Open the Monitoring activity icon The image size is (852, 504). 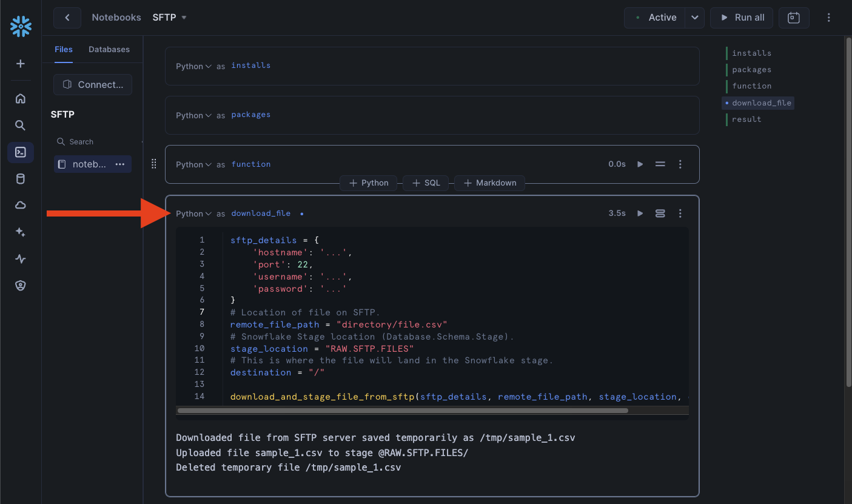(x=21, y=259)
